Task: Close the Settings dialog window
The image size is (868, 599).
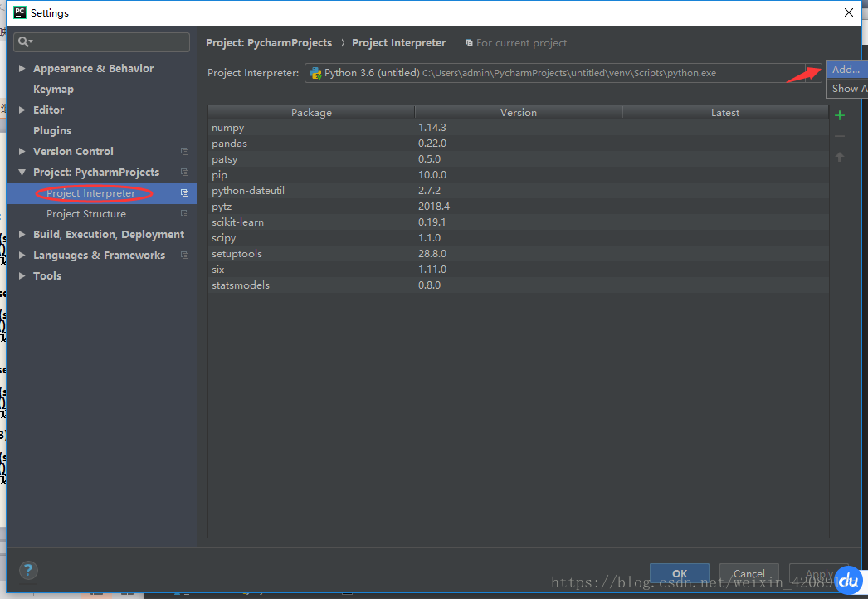Action: tap(849, 12)
